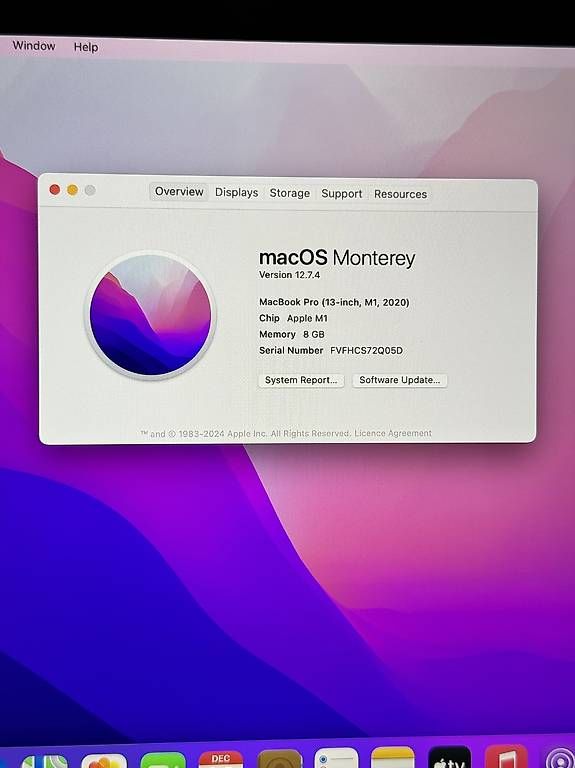Click the System Report... button
The width and height of the screenshot is (575, 768).
pyautogui.click(x=301, y=380)
